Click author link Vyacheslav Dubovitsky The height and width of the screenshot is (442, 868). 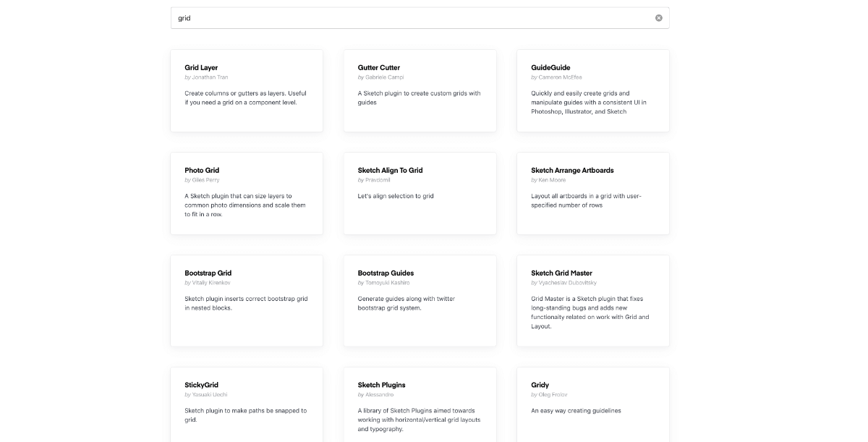[x=566, y=282]
